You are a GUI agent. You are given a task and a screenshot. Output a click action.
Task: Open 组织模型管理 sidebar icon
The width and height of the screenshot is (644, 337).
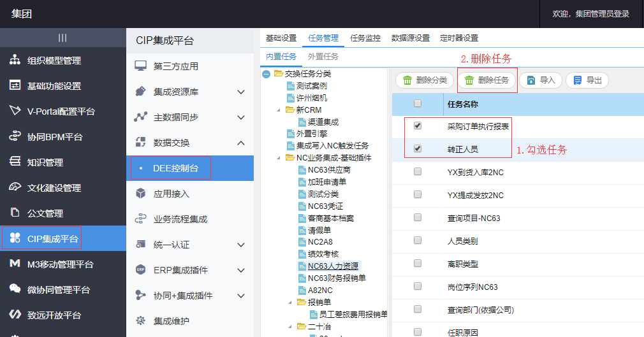click(15, 60)
